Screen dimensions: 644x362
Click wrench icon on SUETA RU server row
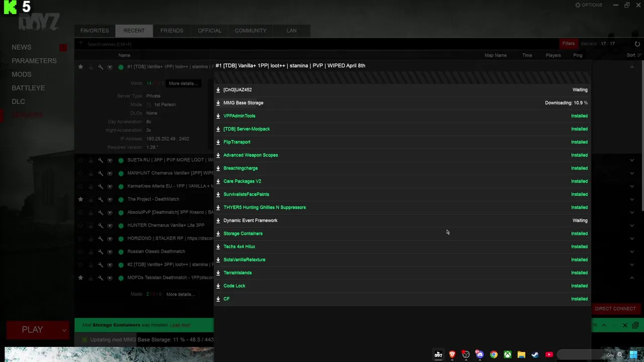[x=100, y=160]
